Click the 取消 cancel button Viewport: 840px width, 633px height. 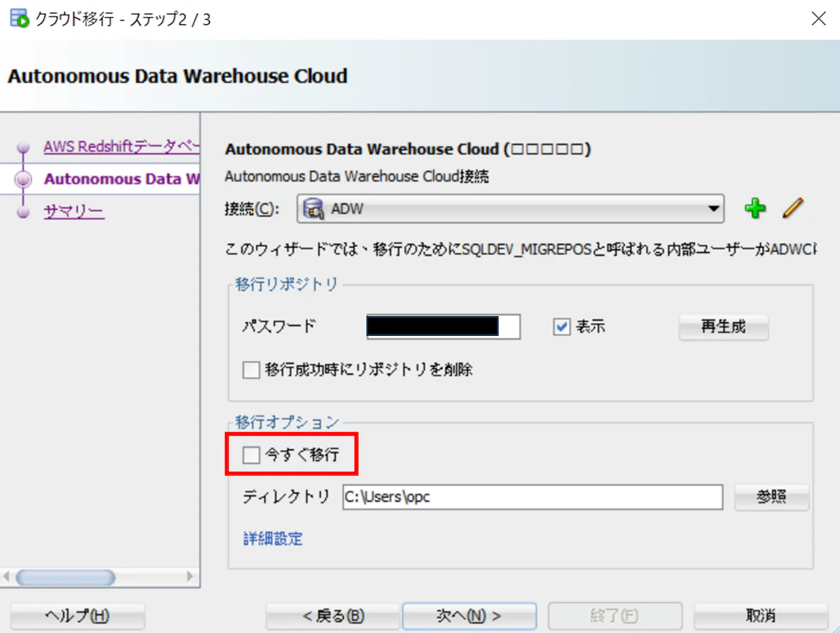[x=760, y=616]
